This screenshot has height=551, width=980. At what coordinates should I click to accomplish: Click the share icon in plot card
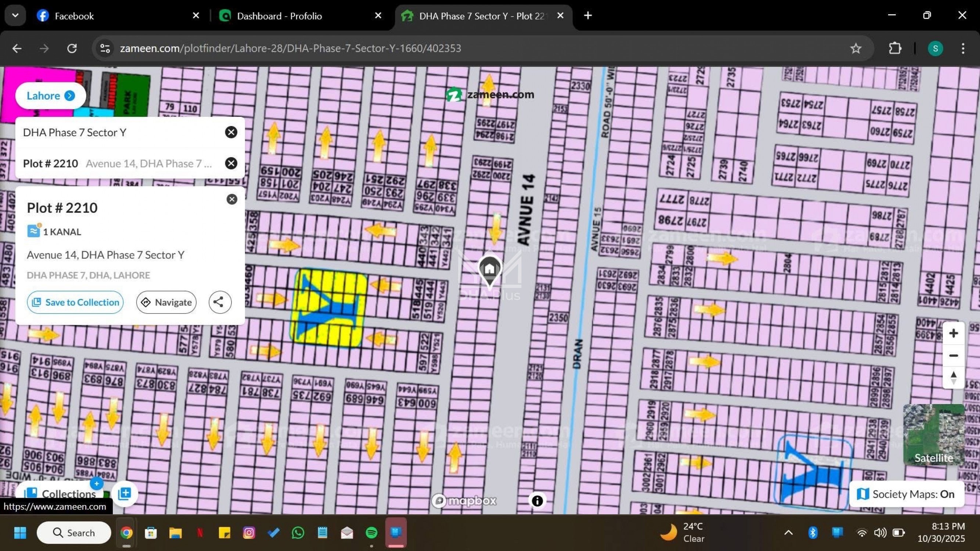tap(219, 302)
